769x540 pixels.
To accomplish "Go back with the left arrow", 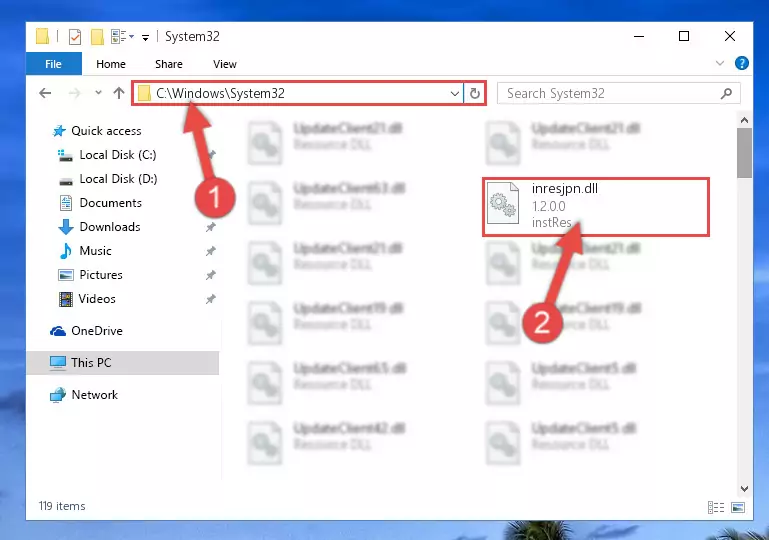I will (x=45, y=93).
